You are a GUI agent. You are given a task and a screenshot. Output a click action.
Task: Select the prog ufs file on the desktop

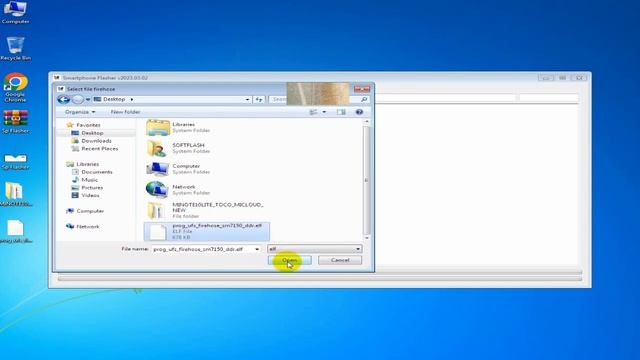tap(15, 232)
